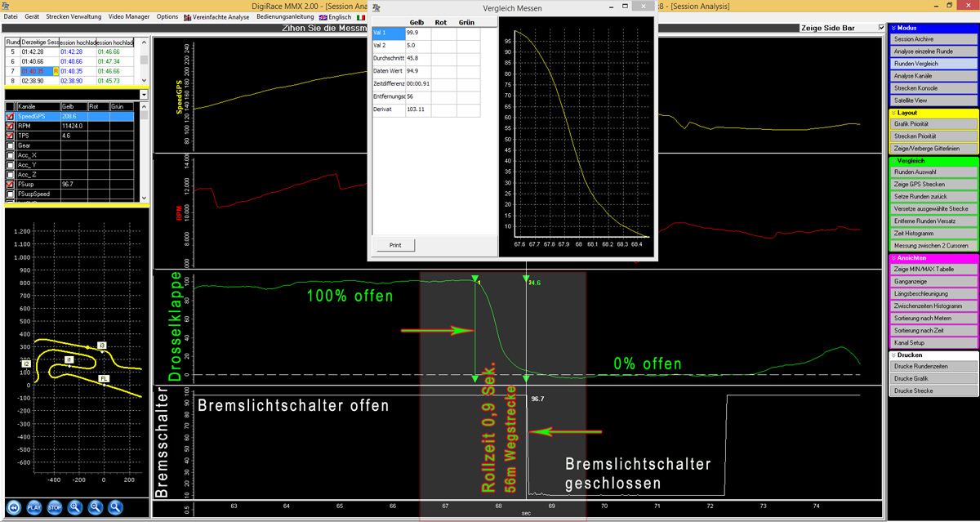Click the channel list scrollbar down arrow

tap(144, 198)
